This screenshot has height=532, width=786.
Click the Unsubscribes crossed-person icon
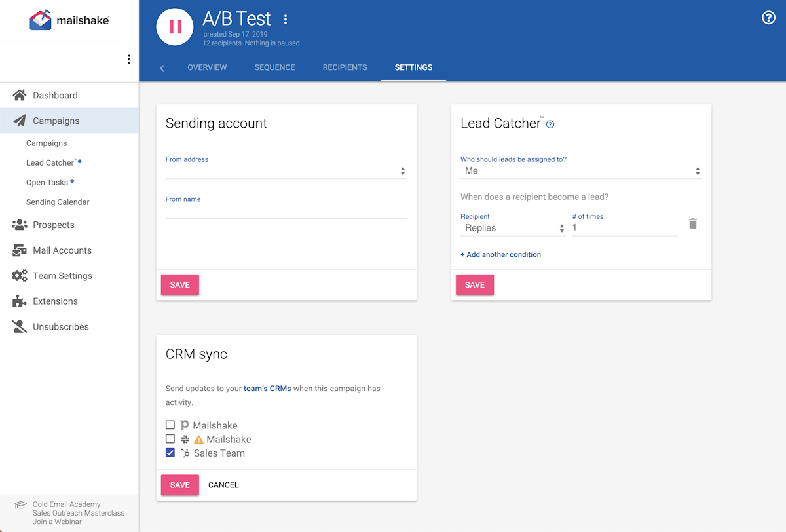coord(20,326)
